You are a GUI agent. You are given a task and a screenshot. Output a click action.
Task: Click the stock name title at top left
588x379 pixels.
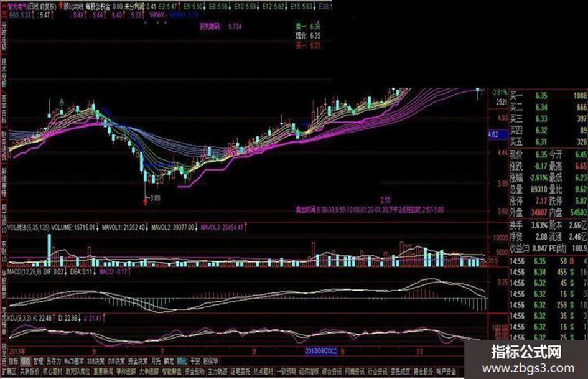pos(18,6)
